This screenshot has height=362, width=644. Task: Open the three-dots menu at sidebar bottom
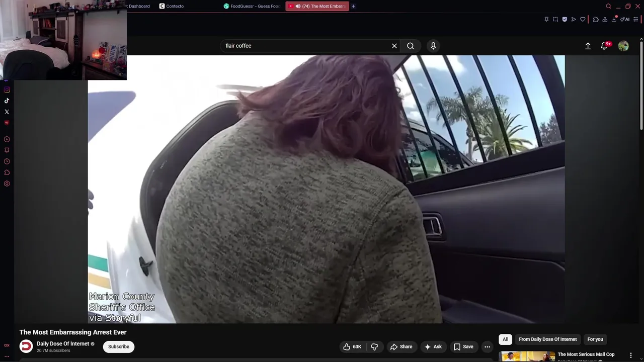7,356
